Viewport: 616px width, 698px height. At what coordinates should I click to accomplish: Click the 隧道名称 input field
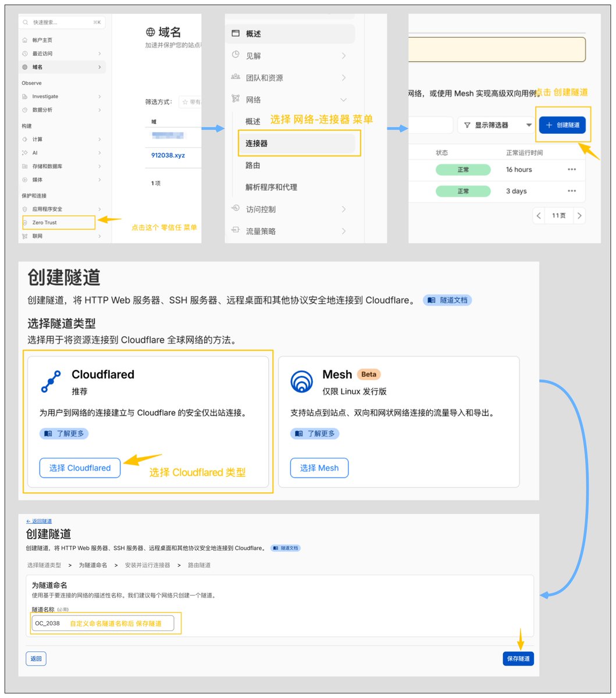pyautogui.click(x=103, y=623)
